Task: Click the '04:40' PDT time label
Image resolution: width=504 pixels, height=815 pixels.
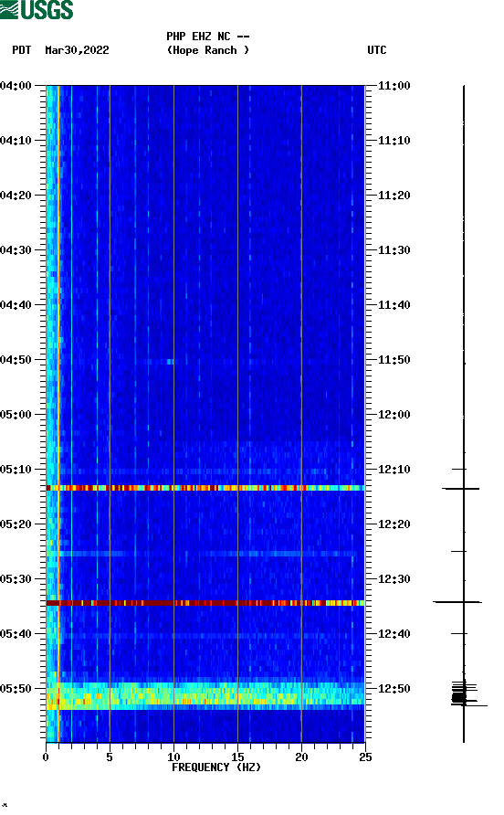Action: coord(16,305)
